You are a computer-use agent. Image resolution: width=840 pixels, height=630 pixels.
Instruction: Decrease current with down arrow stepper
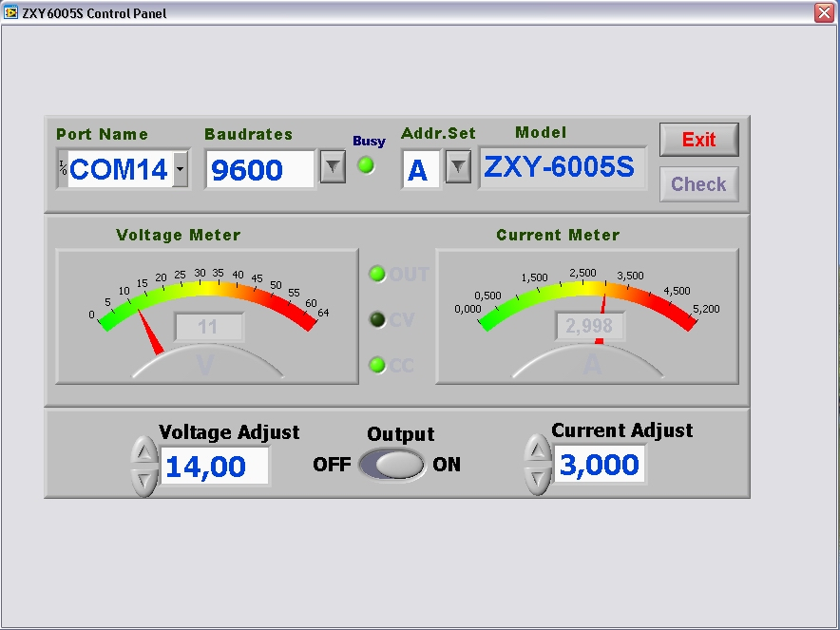pos(537,480)
